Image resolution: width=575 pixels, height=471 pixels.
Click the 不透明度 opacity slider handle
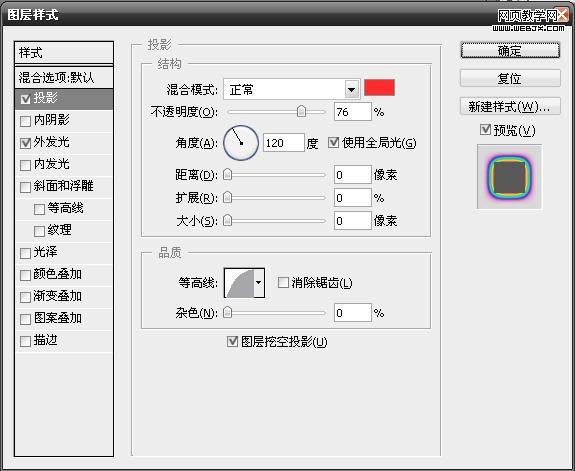tap(301, 110)
